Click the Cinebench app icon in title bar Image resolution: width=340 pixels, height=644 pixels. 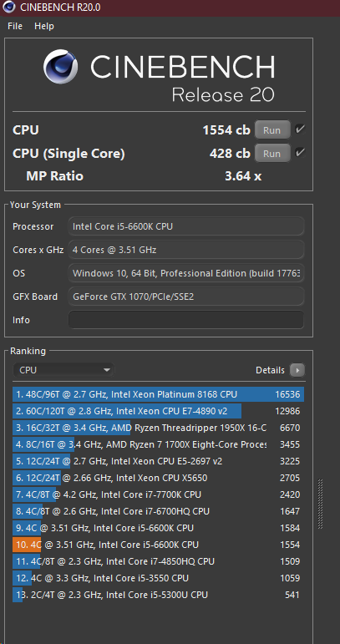coord(9,7)
